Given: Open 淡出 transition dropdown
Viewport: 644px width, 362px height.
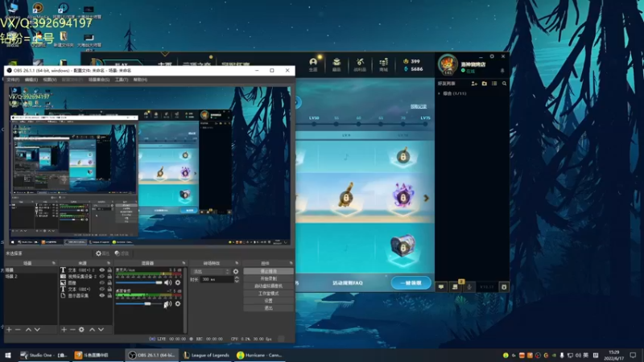Looking at the screenshot, I should pos(211,271).
